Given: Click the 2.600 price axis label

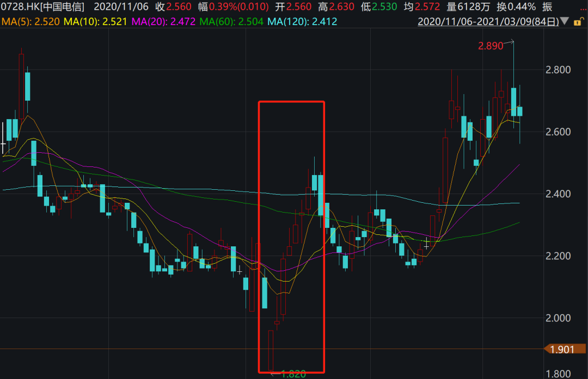Looking at the screenshot, I should [558, 132].
